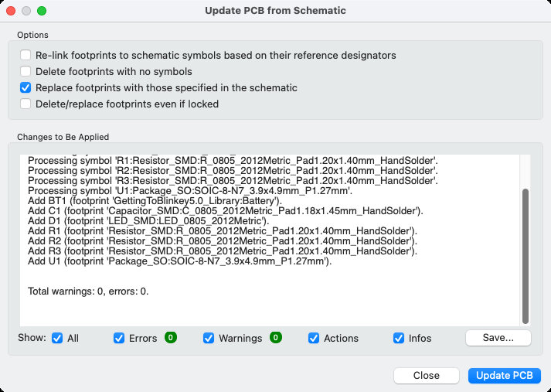Toggle the Show All messages checkbox
551x392 pixels.
click(57, 338)
